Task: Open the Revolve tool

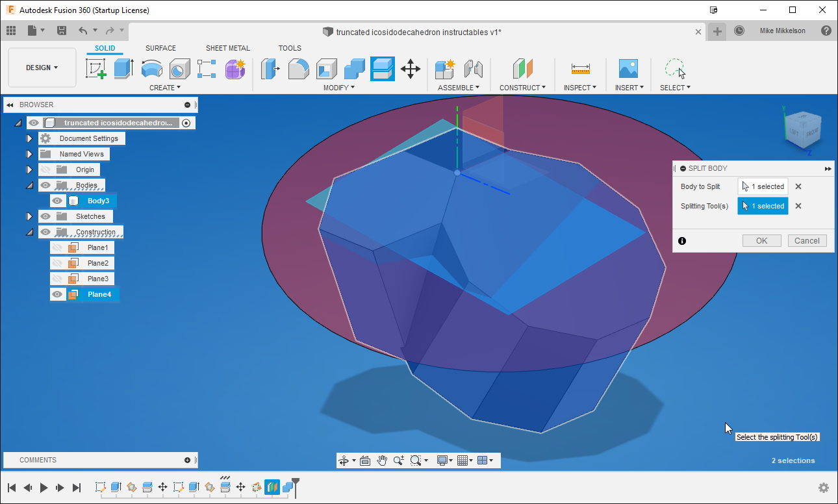Action: pos(152,69)
